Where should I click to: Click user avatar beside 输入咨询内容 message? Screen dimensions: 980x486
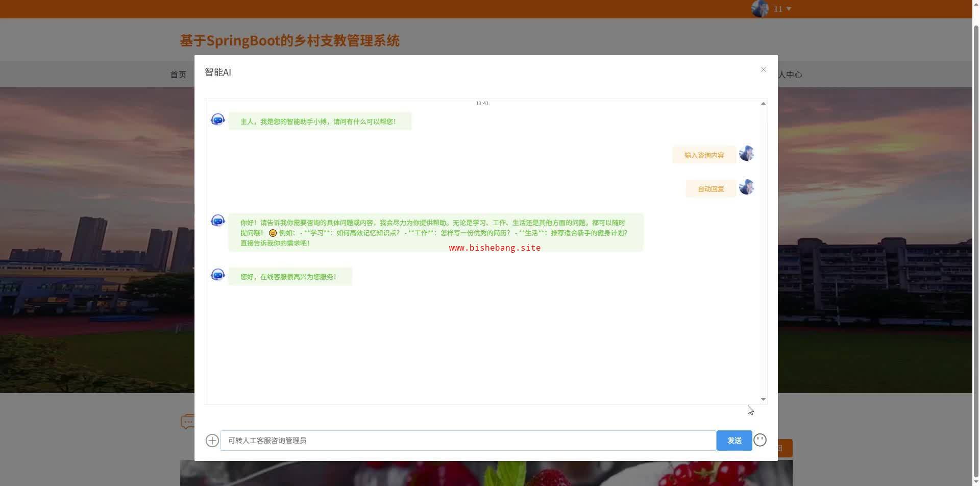[746, 153]
